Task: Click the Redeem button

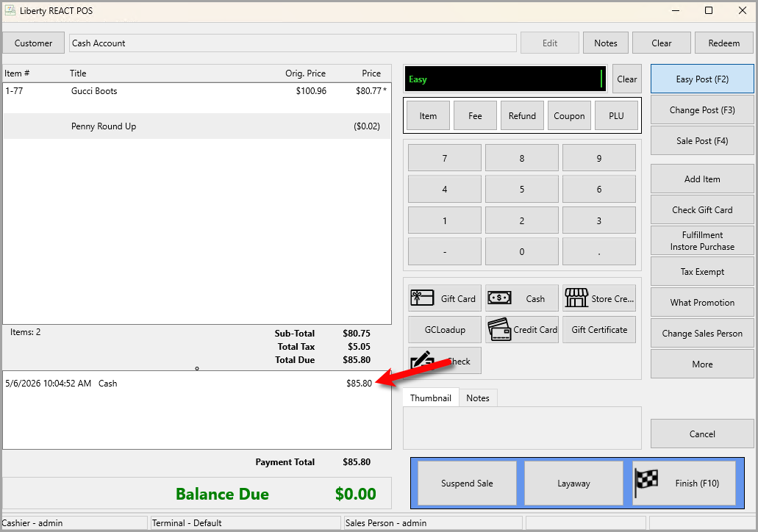Action: (723, 43)
